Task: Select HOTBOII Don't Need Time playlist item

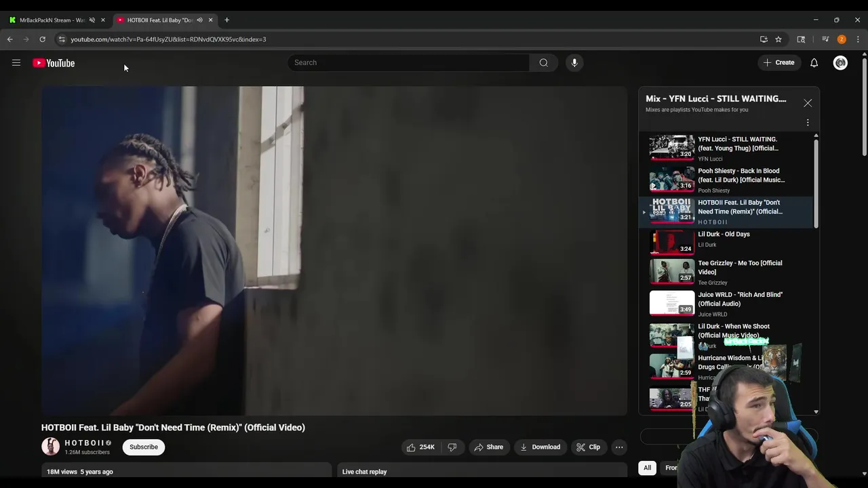Action: (727, 212)
